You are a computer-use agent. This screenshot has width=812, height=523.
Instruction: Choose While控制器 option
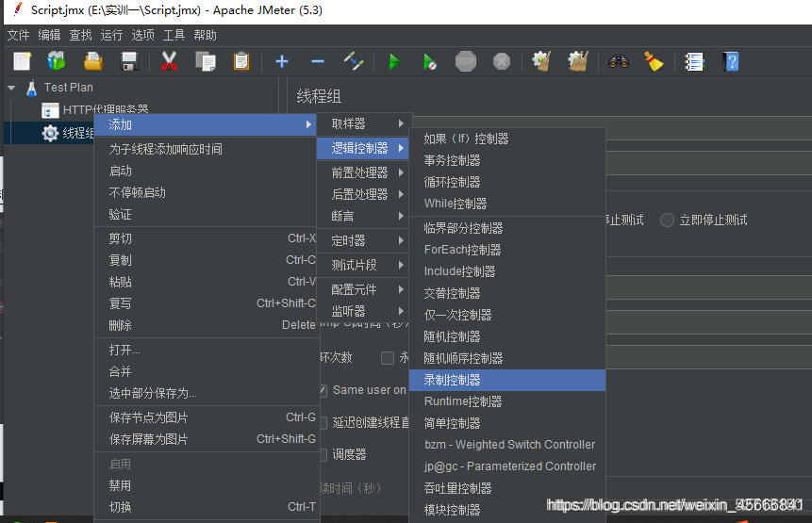[x=507, y=204]
